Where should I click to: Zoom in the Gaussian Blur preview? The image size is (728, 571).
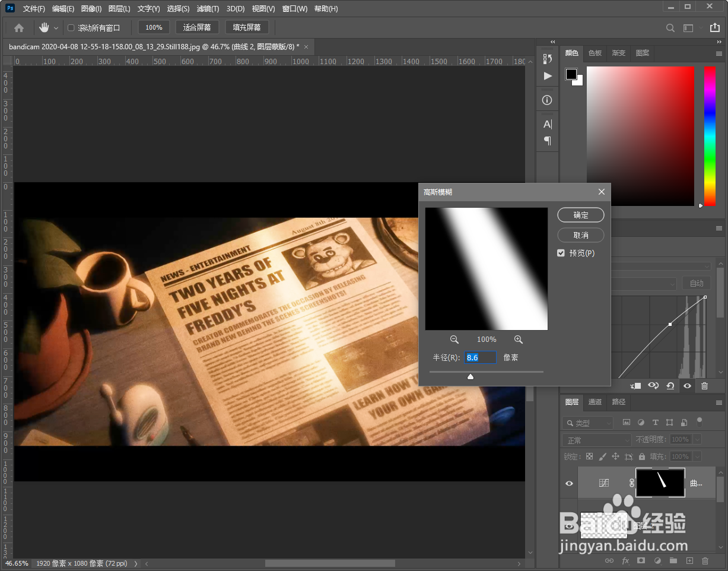[519, 340]
